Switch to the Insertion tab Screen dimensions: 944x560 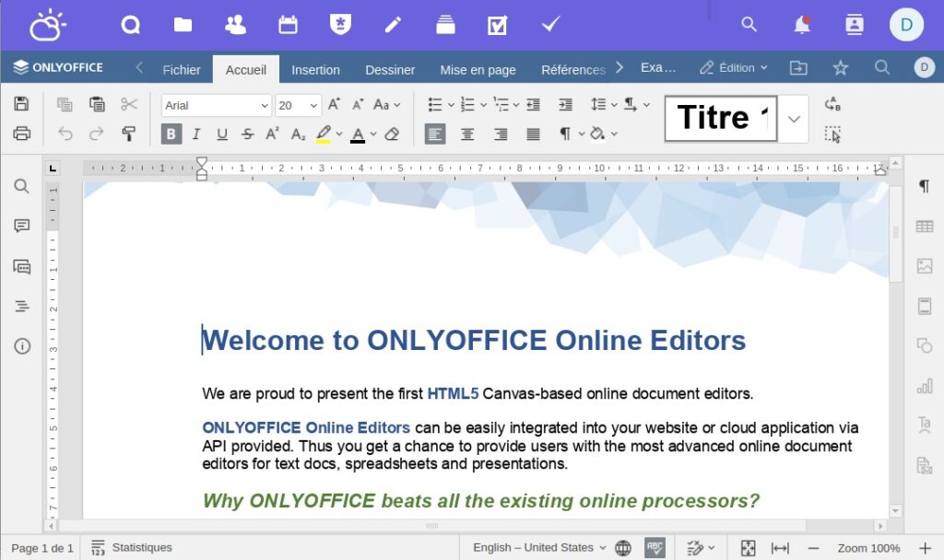click(315, 69)
